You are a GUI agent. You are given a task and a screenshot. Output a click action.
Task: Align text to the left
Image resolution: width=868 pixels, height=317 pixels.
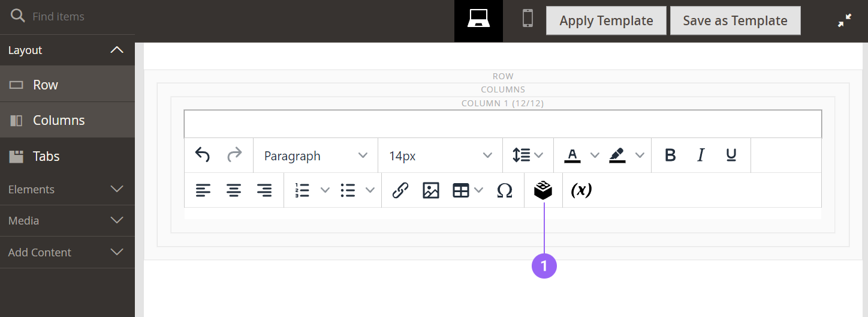click(203, 190)
